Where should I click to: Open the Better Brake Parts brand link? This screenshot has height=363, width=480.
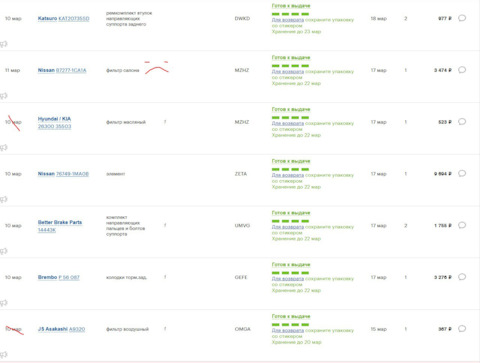[x=60, y=222]
